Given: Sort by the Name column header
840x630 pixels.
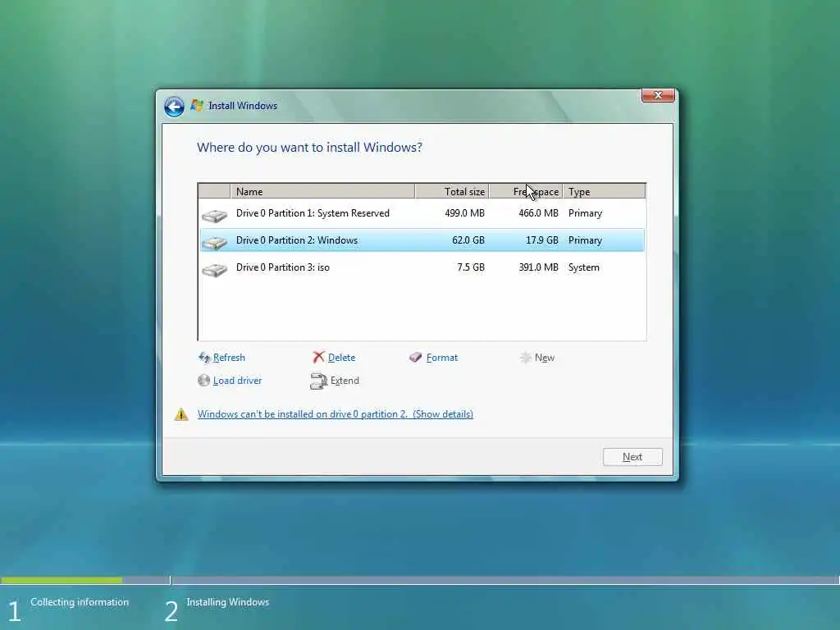Looking at the screenshot, I should [x=322, y=191].
